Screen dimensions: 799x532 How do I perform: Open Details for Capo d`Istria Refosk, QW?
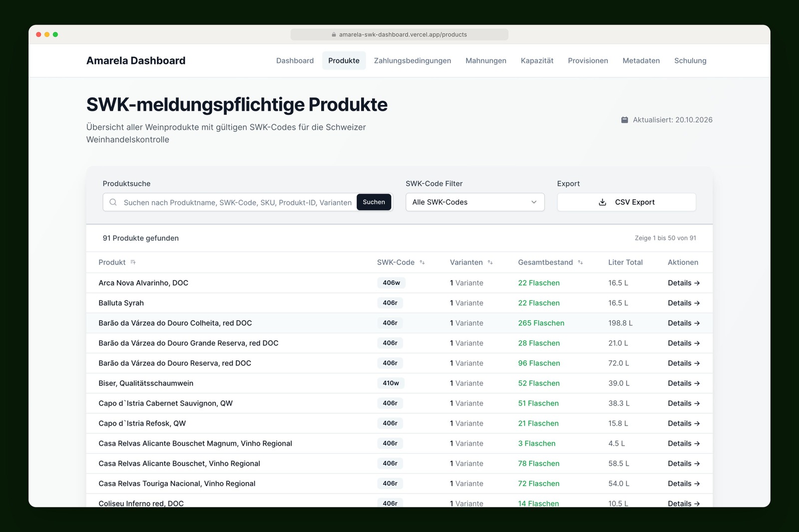pos(684,423)
